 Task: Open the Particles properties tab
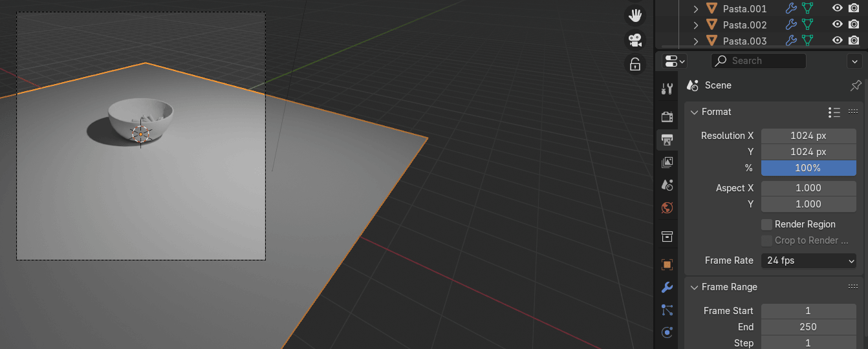[667, 310]
